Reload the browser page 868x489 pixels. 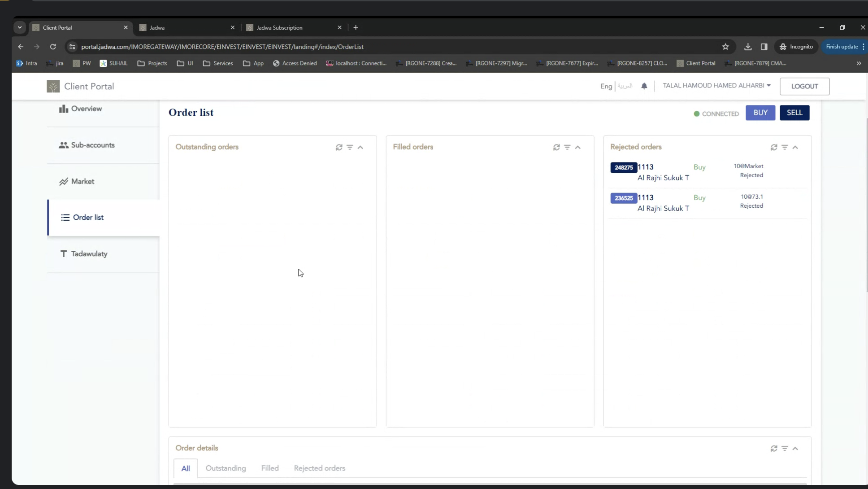pyautogui.click(x=53, y=47)
